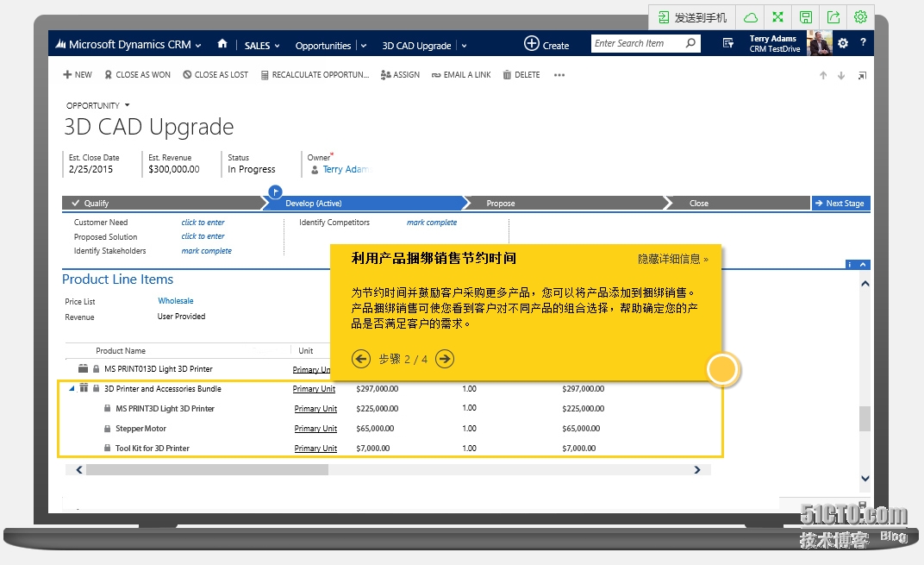Collapse process bar chevron

click(x=863, y=264)
